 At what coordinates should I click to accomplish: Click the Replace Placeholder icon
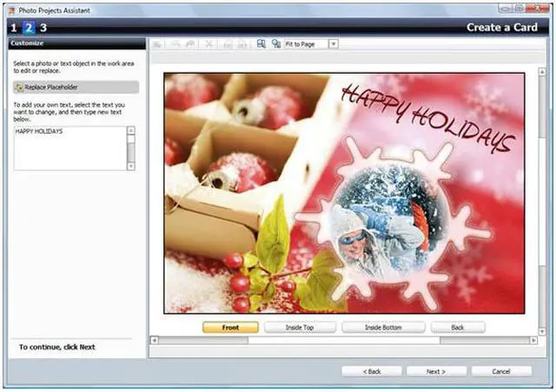[x=19, y=88]
